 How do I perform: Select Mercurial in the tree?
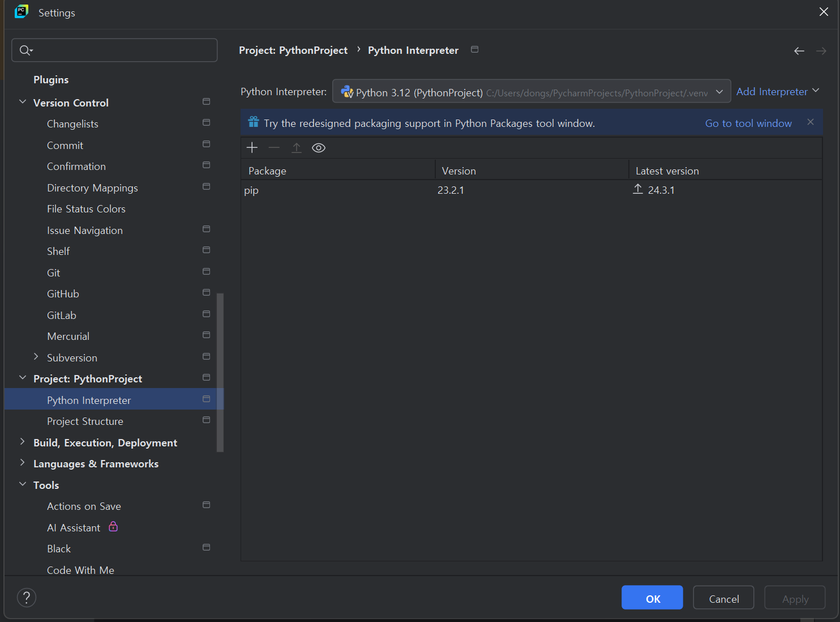[68, 336]
